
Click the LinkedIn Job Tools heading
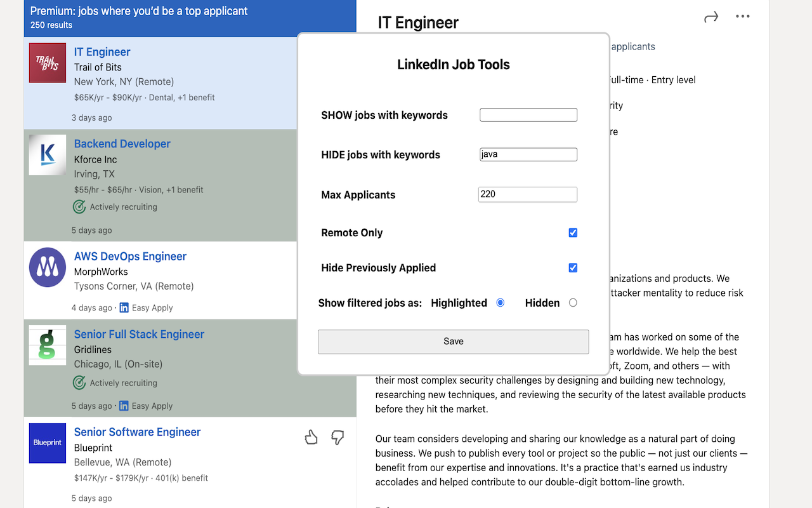click(454, 65)
